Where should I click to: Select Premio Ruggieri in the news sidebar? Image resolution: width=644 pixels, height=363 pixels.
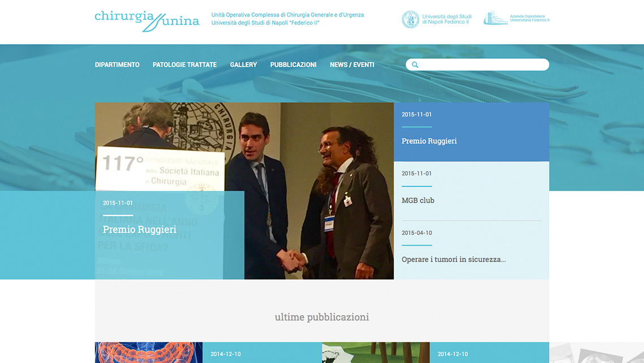pos(429,141)
